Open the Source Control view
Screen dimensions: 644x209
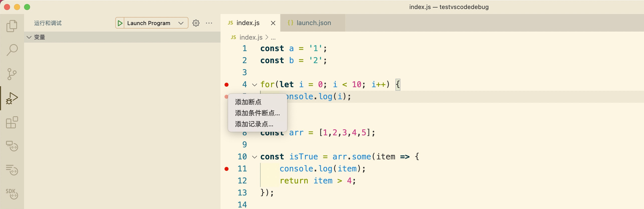(12, 74)
